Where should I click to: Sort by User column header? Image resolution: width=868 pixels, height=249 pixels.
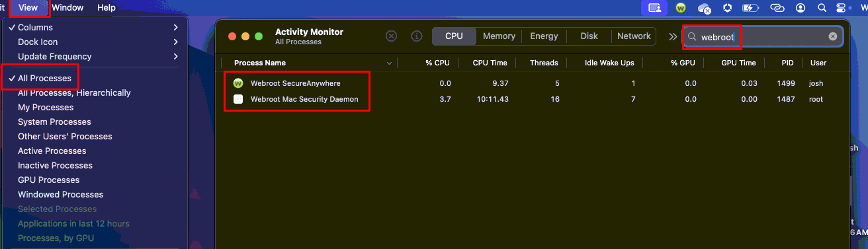pos(818,63)
